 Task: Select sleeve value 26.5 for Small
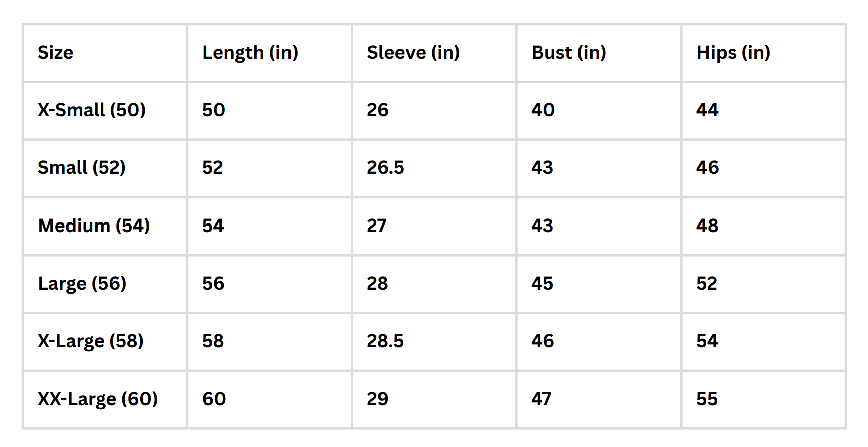tap(385, 168)
